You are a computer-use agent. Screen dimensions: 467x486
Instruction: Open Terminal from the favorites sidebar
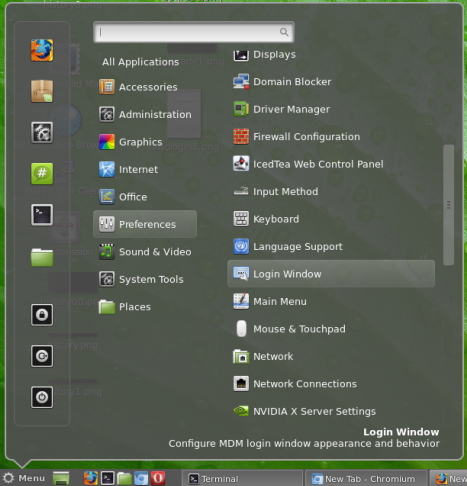(x=42, y=215)
